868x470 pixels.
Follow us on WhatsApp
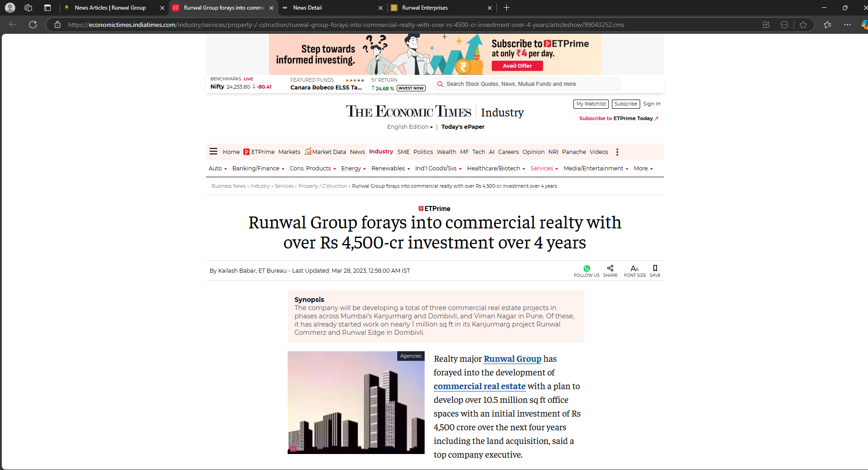click(587, 268)
